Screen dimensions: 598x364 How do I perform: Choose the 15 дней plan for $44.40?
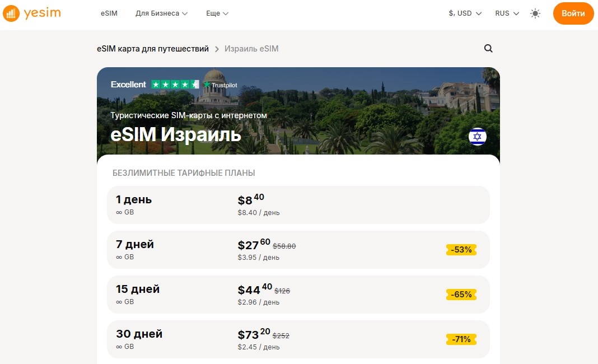[x=298, y=295]
